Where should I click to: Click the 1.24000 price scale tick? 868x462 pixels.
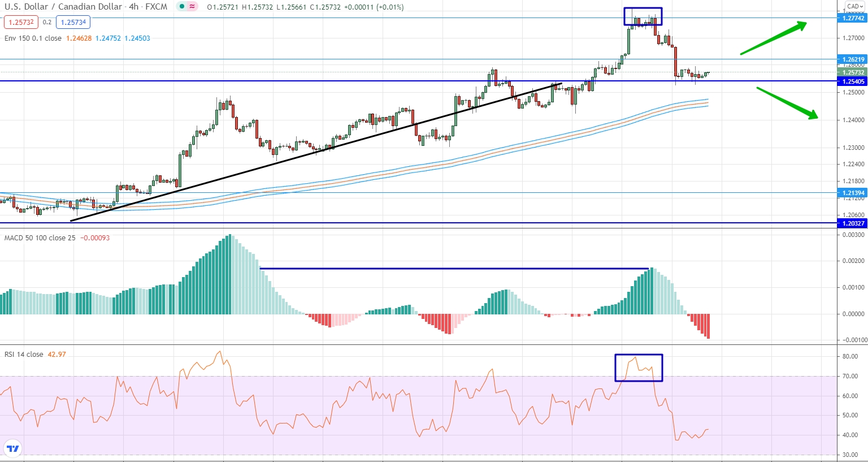click(853, 120)
